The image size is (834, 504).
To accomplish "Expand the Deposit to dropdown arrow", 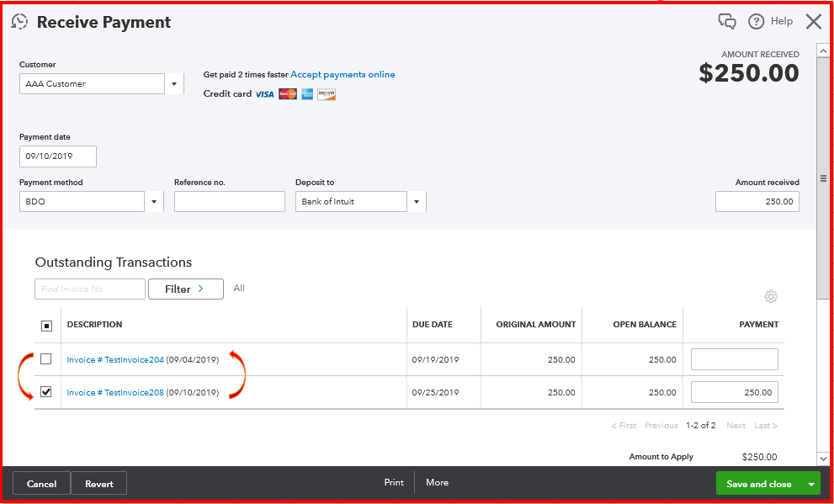I will (417, 202).
